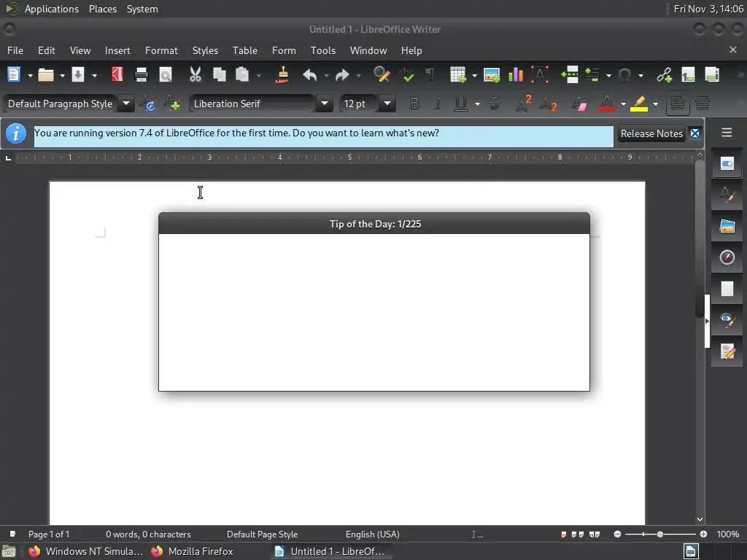
Task: Click the Copy icon
Action: click(x=219, y=75)
